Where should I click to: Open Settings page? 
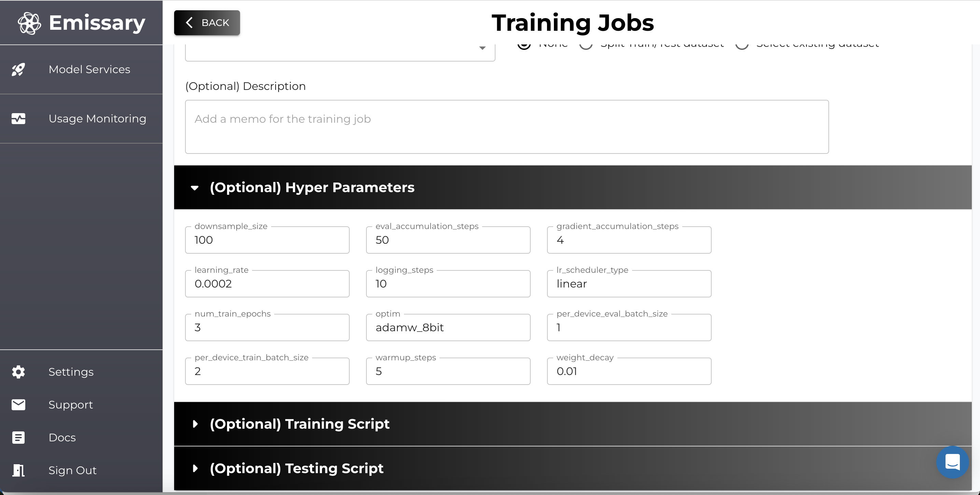click(x=71, y=372)
